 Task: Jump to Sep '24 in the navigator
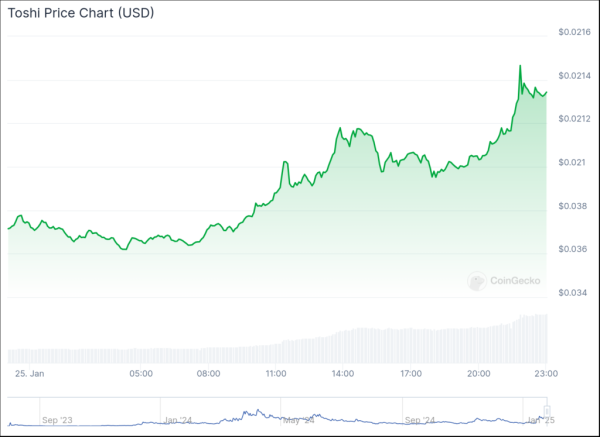pos(421,420)
